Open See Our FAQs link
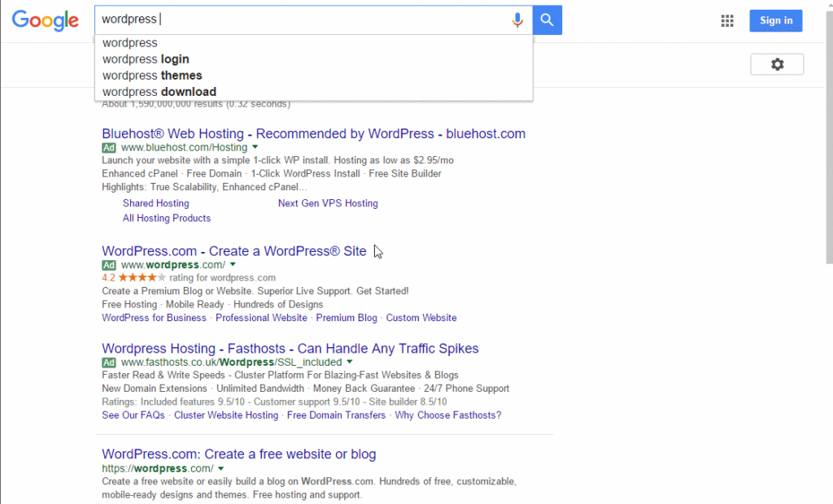Screen dimensions: 833x504 click(x=133, y=415)
